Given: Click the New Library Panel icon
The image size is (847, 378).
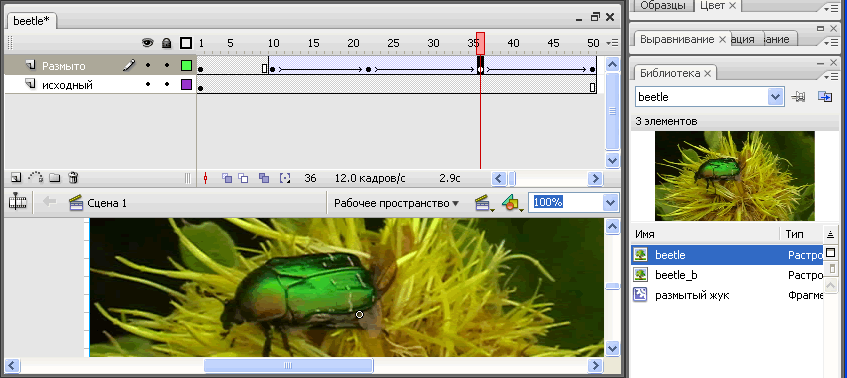Looking at the screenshot, I should coord(825,97).
